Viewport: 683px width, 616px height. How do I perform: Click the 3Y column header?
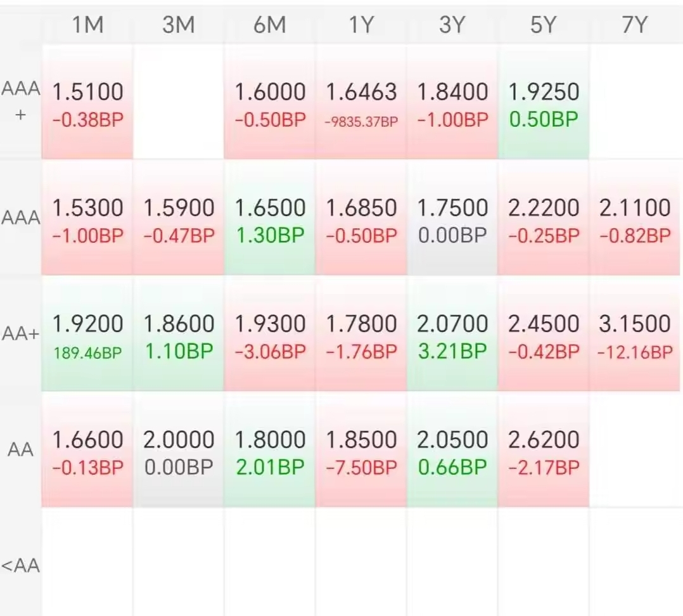[x=452, y=25]
